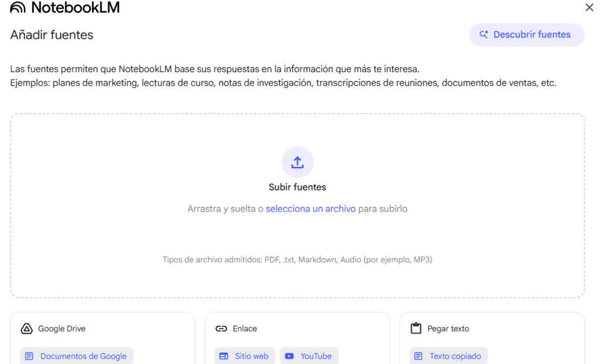The height and width of the screenshot is (364, 601).
Task: Click the Pegar texto clipboard icon
Action: [416, 328]
